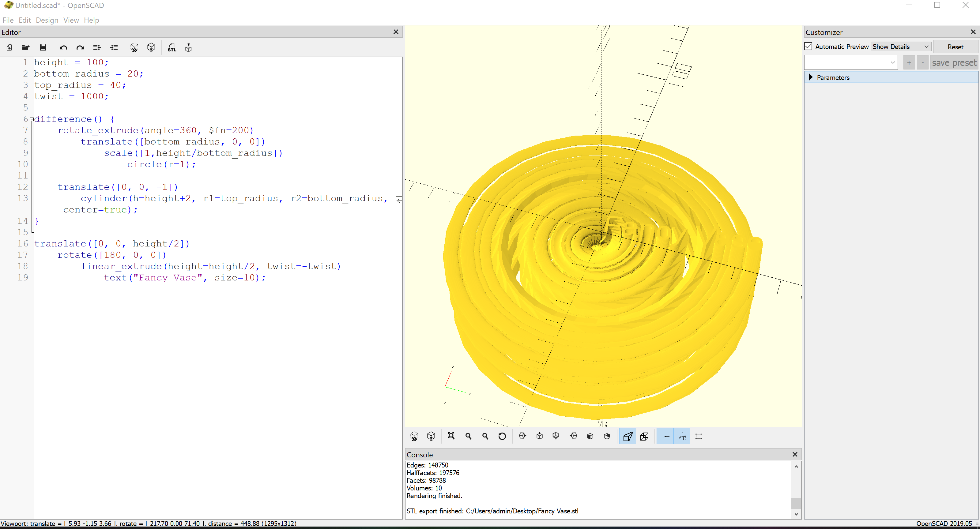Viewport: 980px width, 529px height.
Task: Toggle the Show Scale Markers button
Action: (682, 436)
